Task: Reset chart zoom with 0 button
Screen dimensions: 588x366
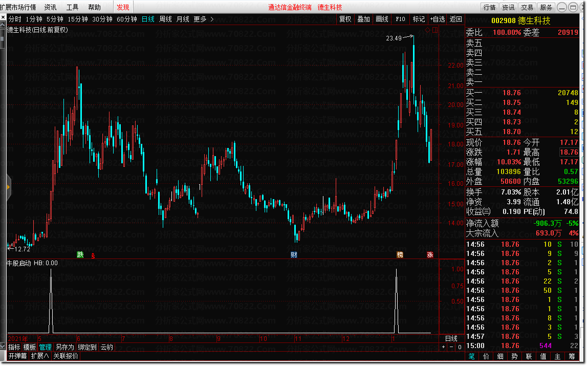Action: click(x=460, y=347)
